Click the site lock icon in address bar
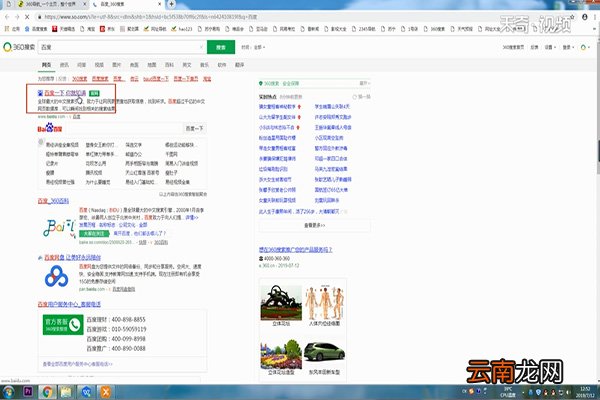The width and height of the screenshot is (600, 400). pyautogui.click(x=39, y=17)
